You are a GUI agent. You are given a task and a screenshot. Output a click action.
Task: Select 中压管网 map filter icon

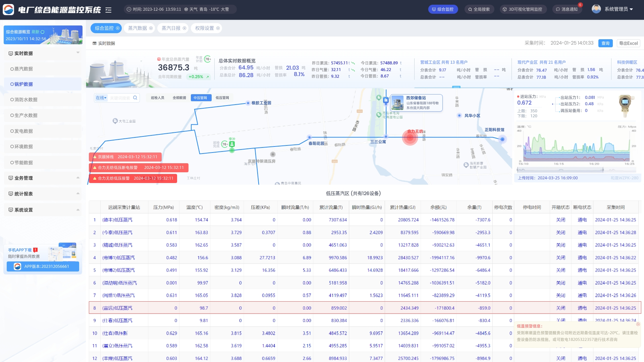(x=200, y=98)
